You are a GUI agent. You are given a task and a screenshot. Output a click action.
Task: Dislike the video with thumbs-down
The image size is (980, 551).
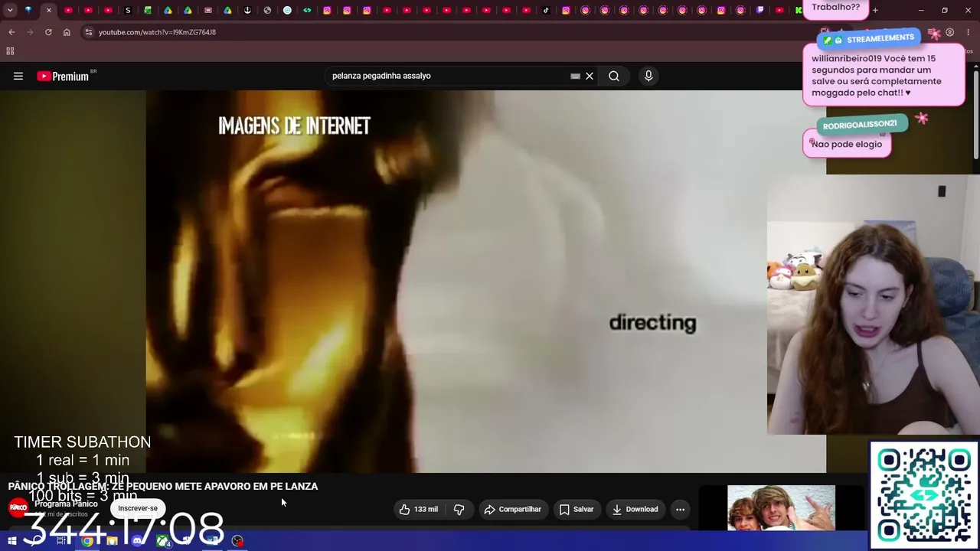459,509
